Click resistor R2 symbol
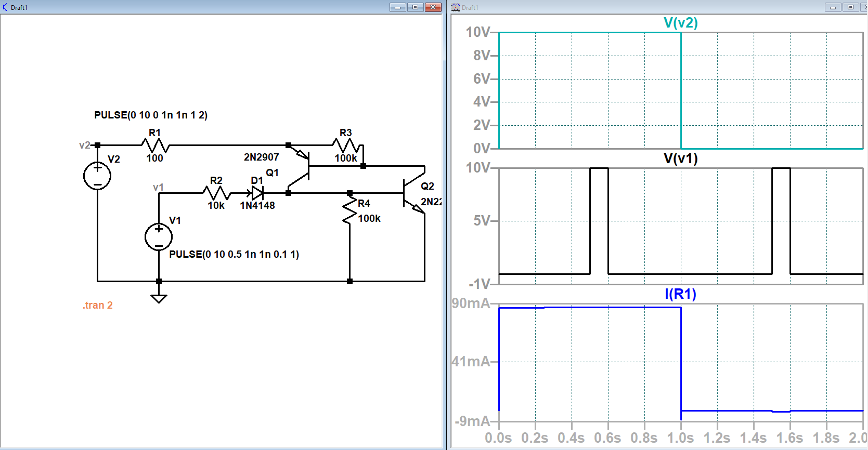Viewport: 868px width, 450px height. point(216,193)
